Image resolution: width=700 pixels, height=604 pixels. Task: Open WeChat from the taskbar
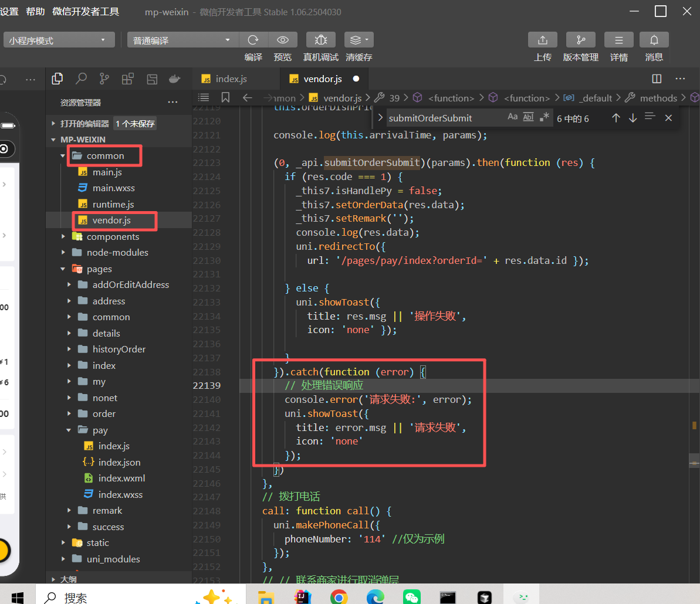click(411, 597)
